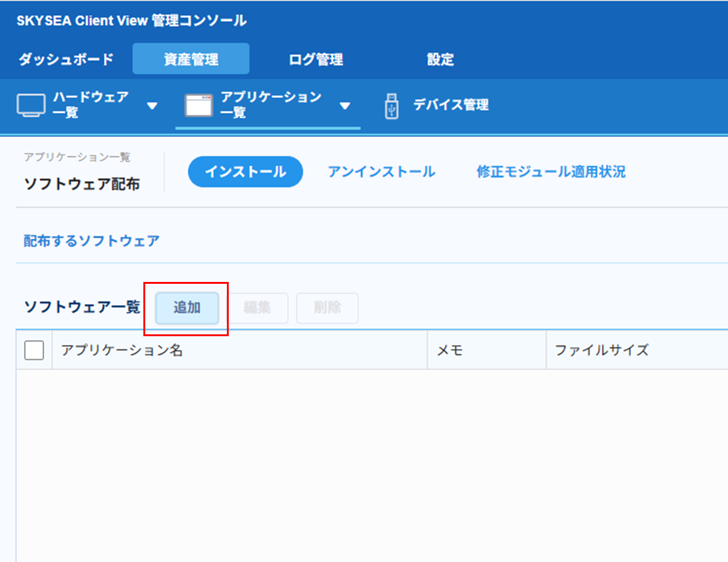
Task: Go to the 設定 tab
Action: click(x=440, y=60)
